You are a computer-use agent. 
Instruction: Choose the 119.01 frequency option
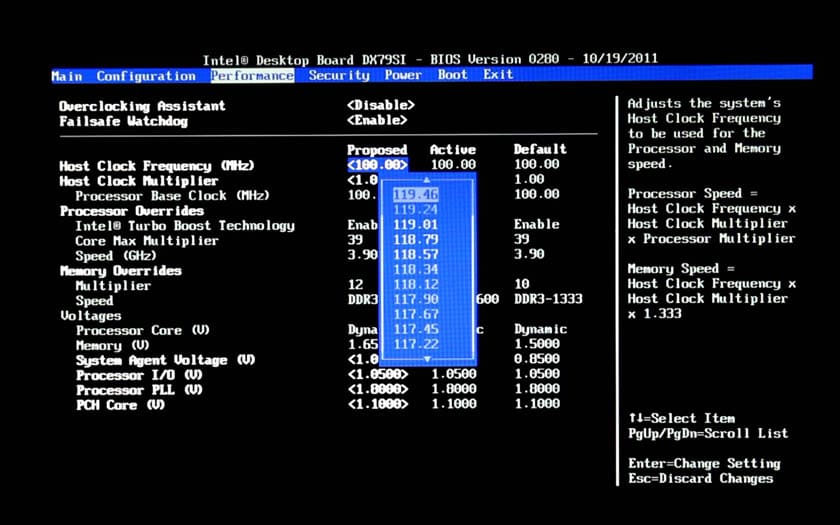click(415, 225)
